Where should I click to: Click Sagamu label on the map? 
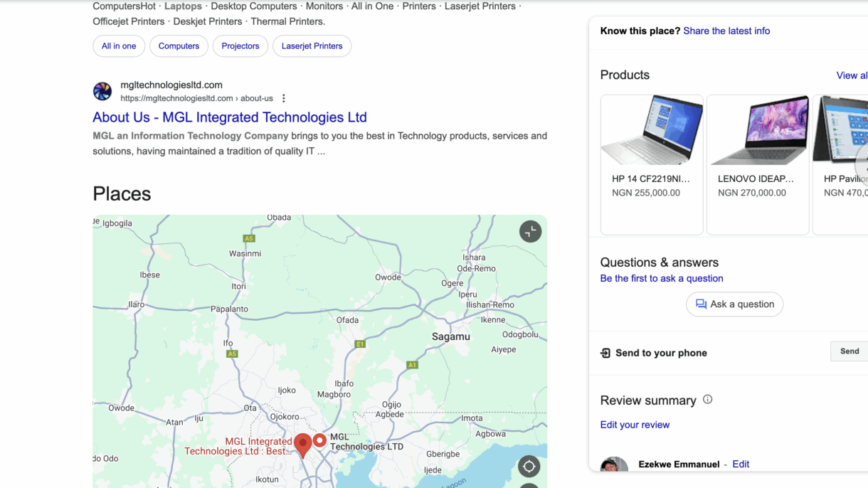pyautogui.click(x=451, y=336)
